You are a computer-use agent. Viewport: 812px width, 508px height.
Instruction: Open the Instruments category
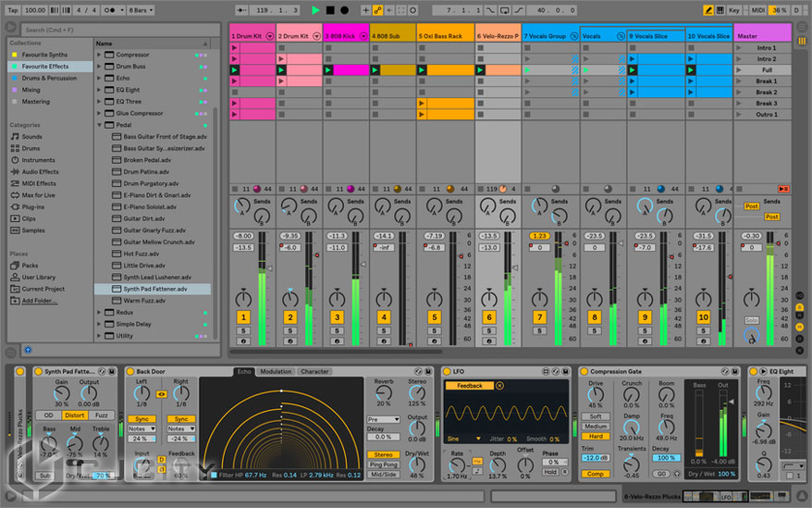point(38,160)
